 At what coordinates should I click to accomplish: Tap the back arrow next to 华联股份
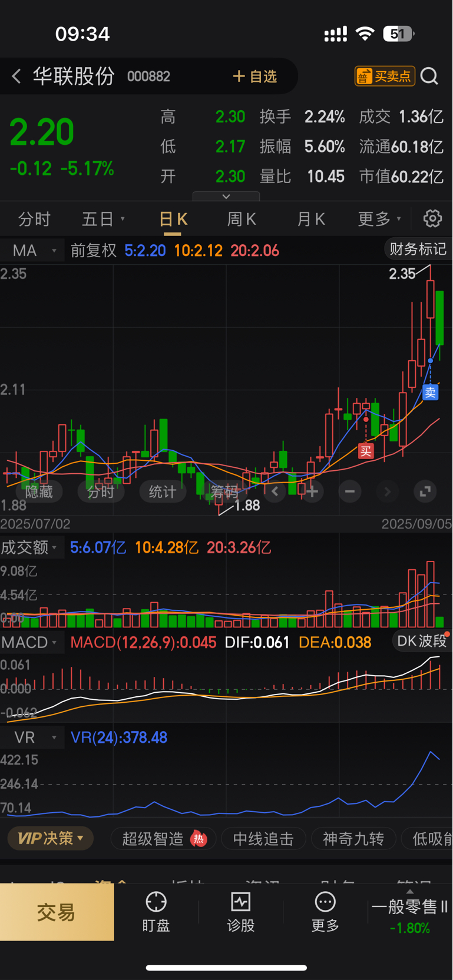pos(16,76)
